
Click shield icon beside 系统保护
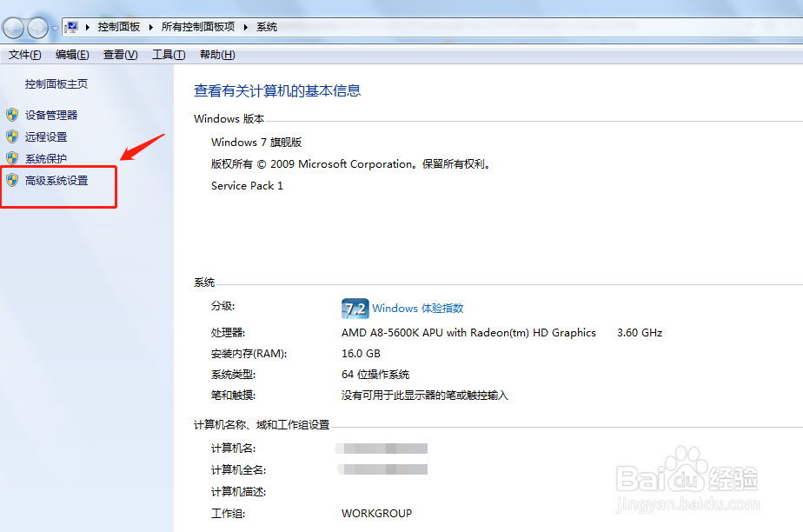[x=12, y=158]
